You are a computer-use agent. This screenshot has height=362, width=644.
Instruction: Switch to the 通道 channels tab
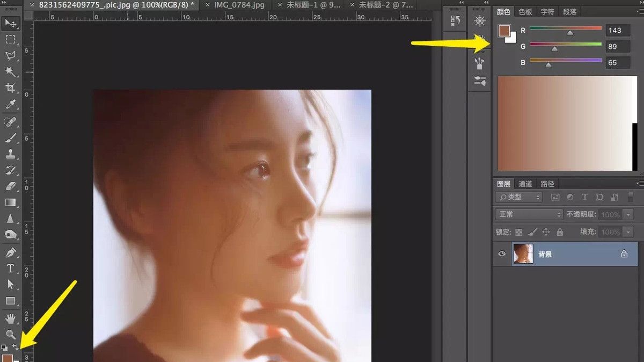pos(525,184)
